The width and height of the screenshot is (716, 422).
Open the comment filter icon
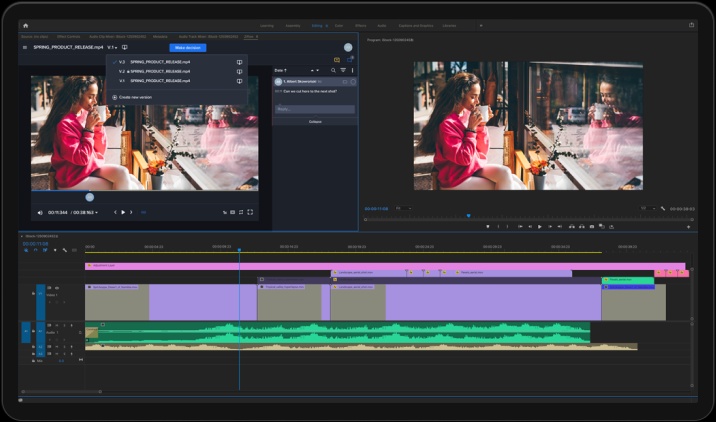pos(344,70)
